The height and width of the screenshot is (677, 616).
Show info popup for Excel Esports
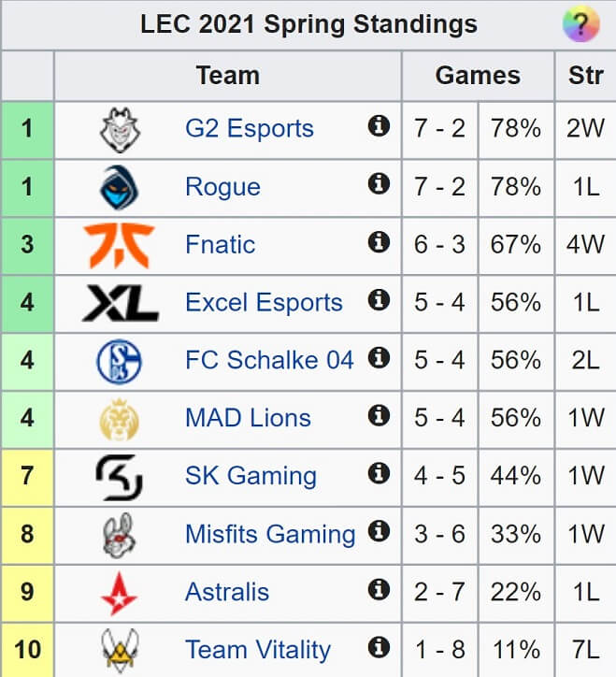379,299
